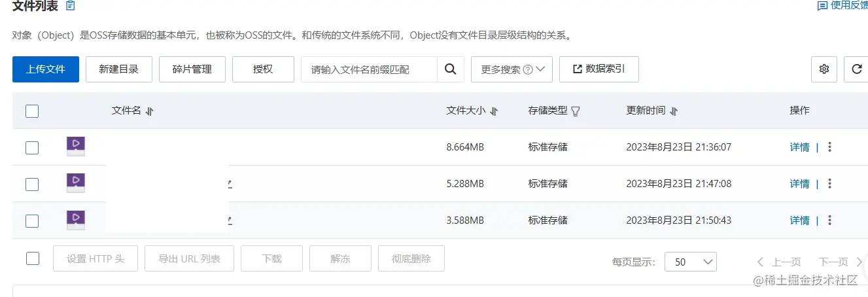This screenshot has width=868, height=297.
Task: Select checkbox for the 5.288MB file
Action: tap(32, 184)
